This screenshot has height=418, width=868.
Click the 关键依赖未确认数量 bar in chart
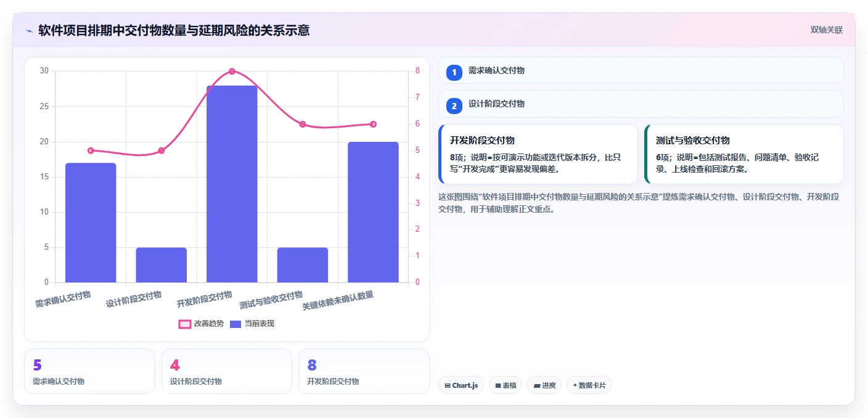tap(373, 212)
